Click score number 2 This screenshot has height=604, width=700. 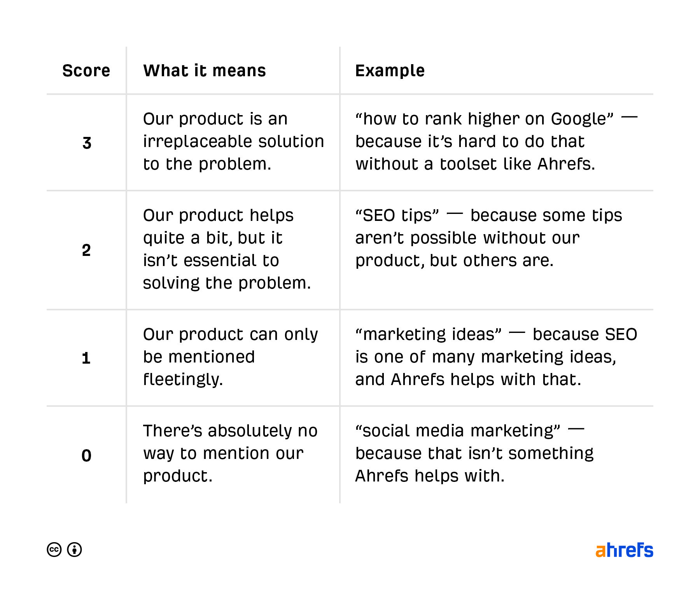click(86, 250)
